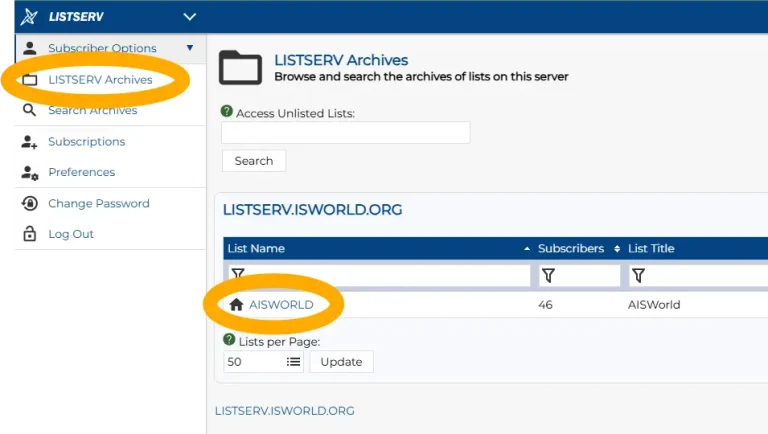Click the Search Archives magnifier icon

pos(29,110)
